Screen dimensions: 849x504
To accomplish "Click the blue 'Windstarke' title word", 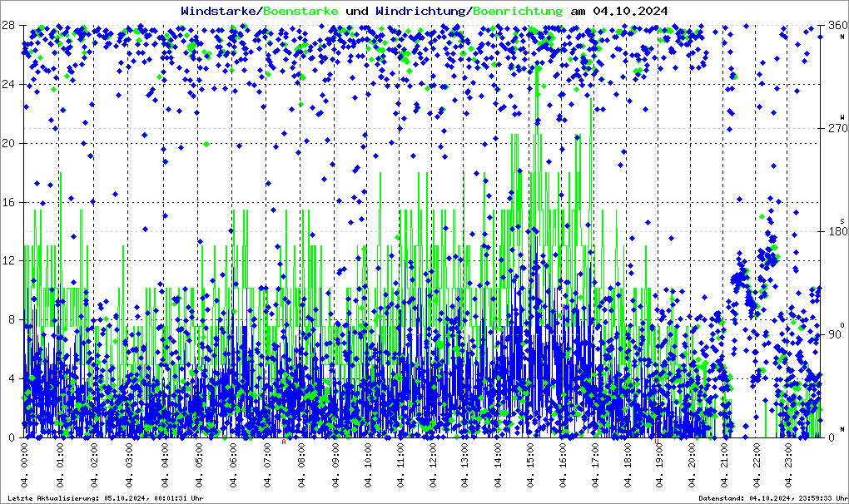I will point(218,11).
